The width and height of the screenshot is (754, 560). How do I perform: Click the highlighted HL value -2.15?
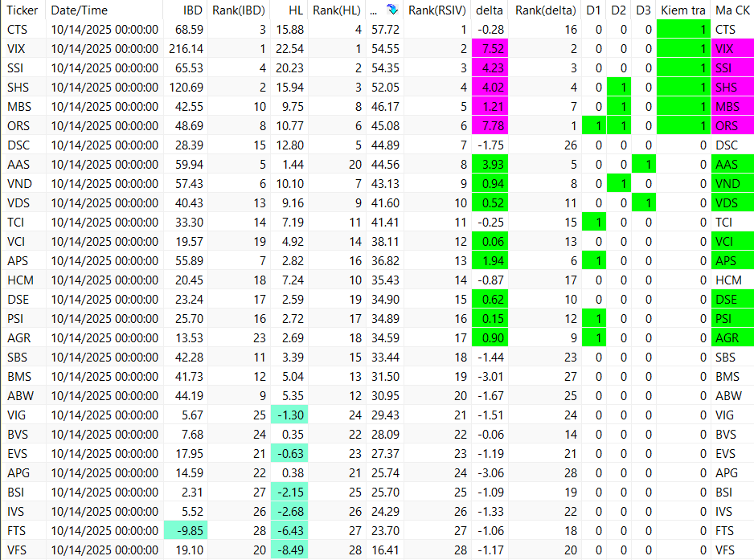(289, 493)
